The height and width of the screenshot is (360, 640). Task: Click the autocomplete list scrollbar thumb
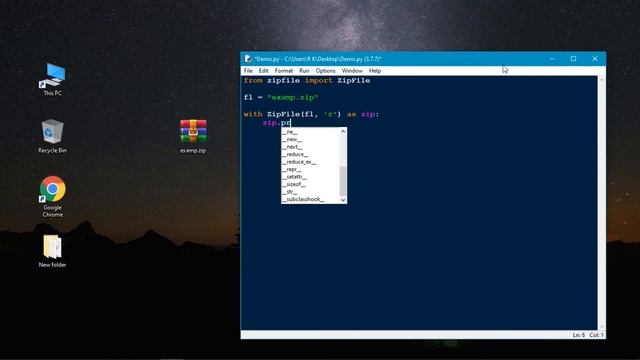pyautogui.click(x=343, y=181)
